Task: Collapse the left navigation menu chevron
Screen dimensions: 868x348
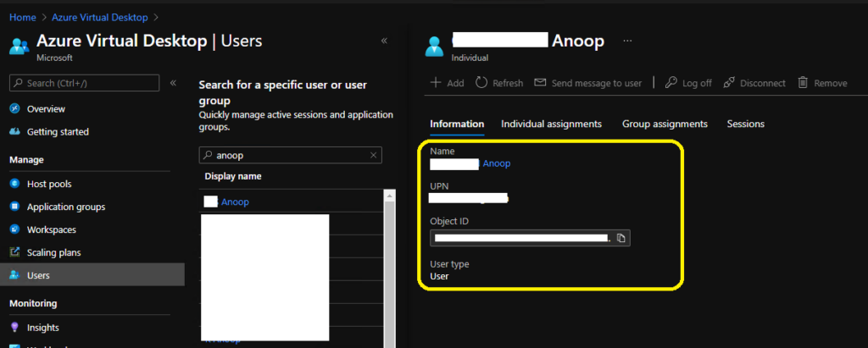Action: pos(173,83)
